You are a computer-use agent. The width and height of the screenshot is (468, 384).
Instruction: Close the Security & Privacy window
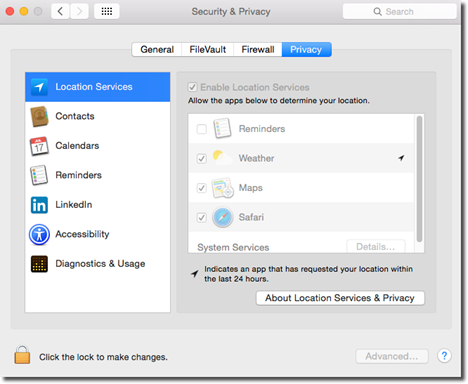(10, 12)
